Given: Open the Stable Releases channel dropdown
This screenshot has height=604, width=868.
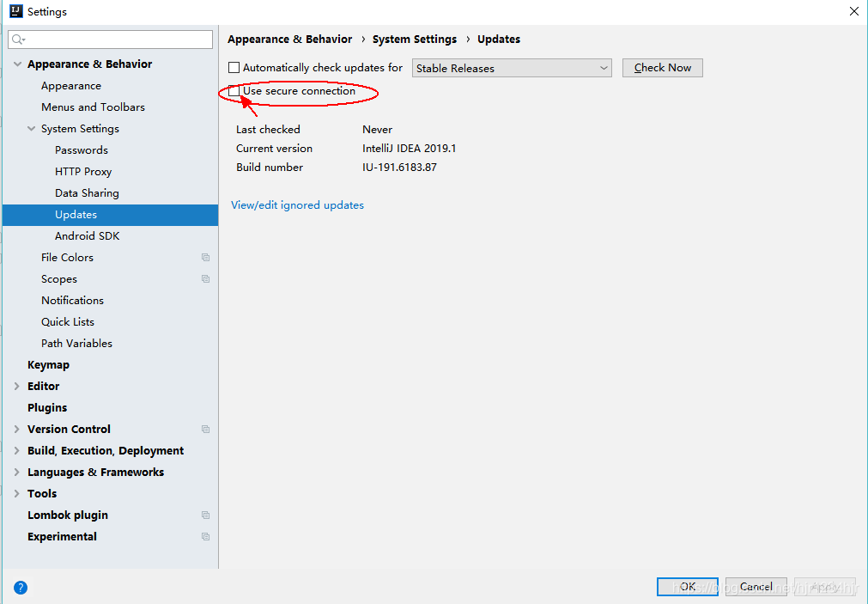Looking at the screenshot, I should (x=512, y=68).
